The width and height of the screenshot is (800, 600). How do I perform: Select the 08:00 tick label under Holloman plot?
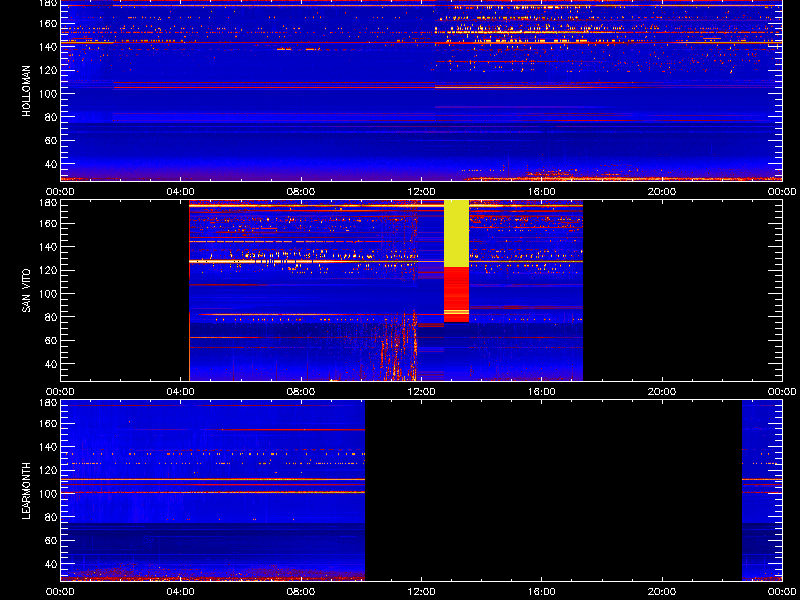click(301, 192)
